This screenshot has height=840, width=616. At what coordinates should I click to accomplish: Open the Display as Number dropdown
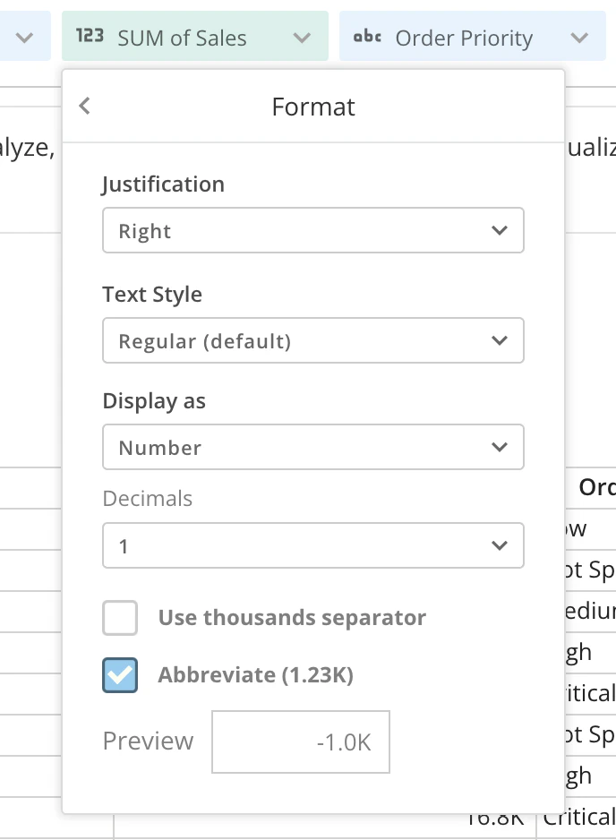click(x=313, y=447)
